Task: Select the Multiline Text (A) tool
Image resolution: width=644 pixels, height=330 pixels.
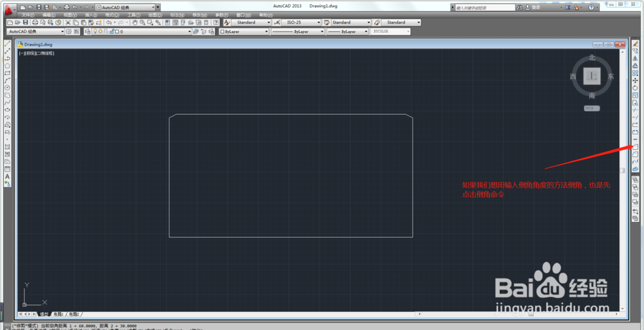Action: click(x=7, y=176)
